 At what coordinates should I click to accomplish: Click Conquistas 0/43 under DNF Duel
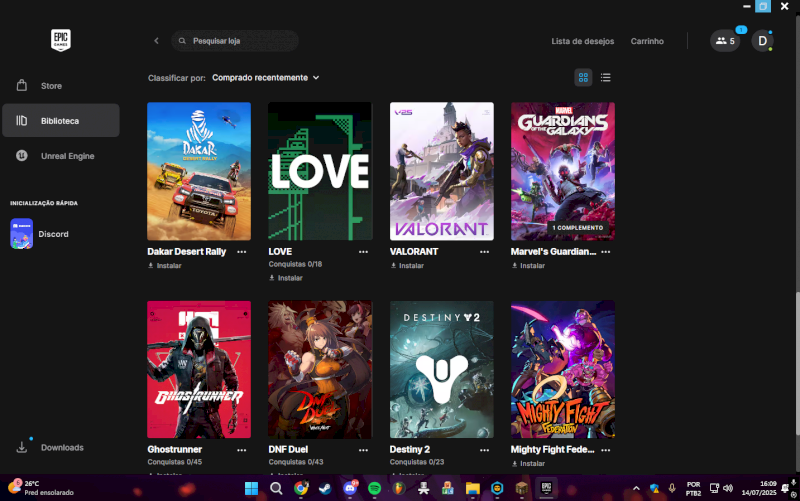[x=296, y=462]
